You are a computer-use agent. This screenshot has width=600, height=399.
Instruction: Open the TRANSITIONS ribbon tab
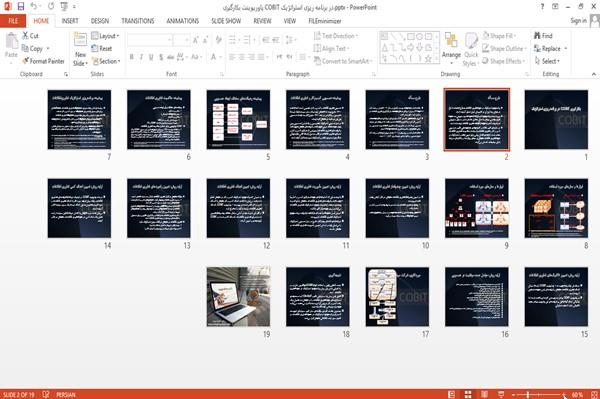[x=138, y=21]
